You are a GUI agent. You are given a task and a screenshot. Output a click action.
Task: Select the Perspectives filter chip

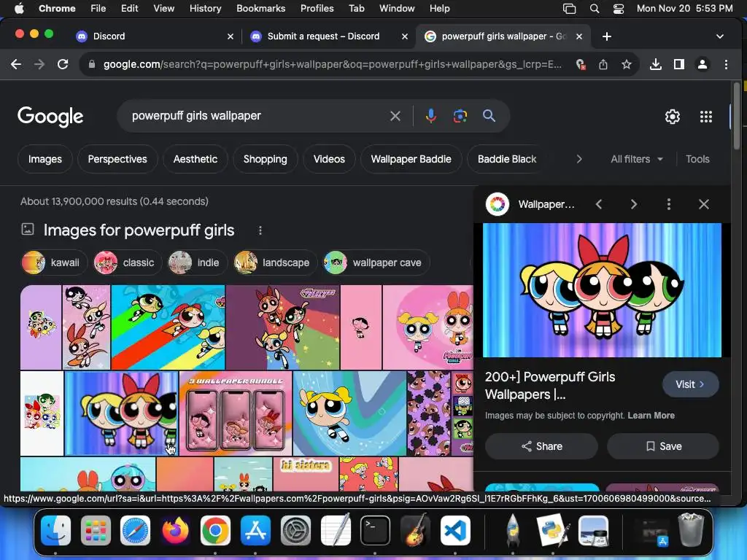point(117,159)
